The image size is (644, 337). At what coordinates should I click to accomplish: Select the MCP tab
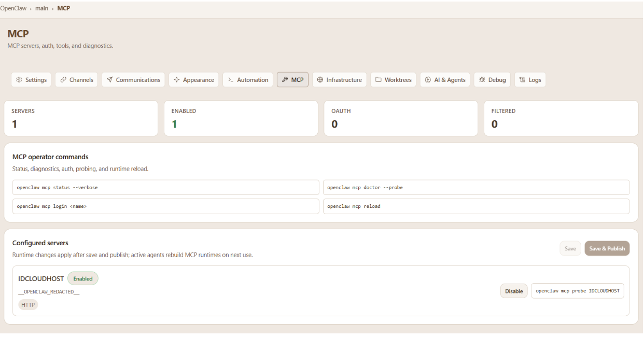coord(292,80)
